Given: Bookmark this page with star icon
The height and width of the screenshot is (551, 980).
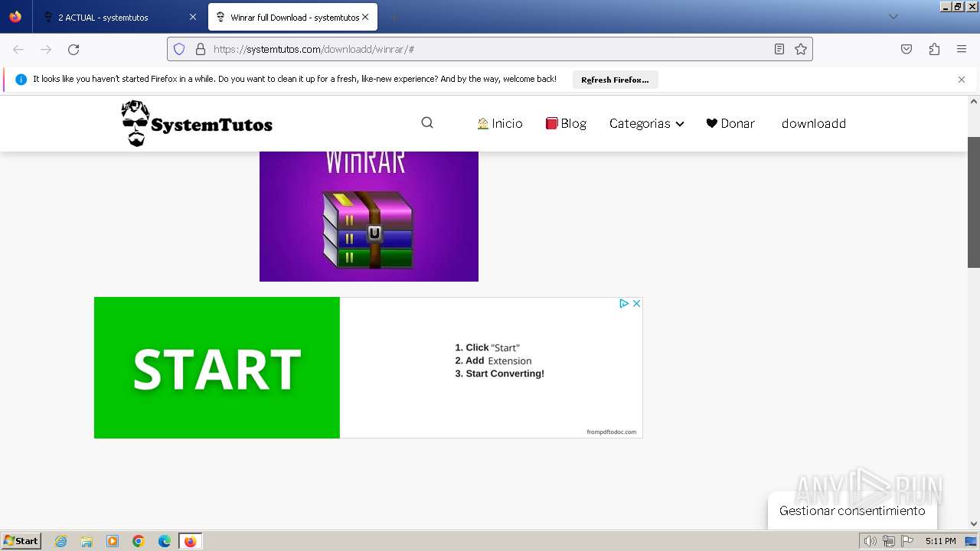Looking at the screenshot, I should (x=801, y=49).
